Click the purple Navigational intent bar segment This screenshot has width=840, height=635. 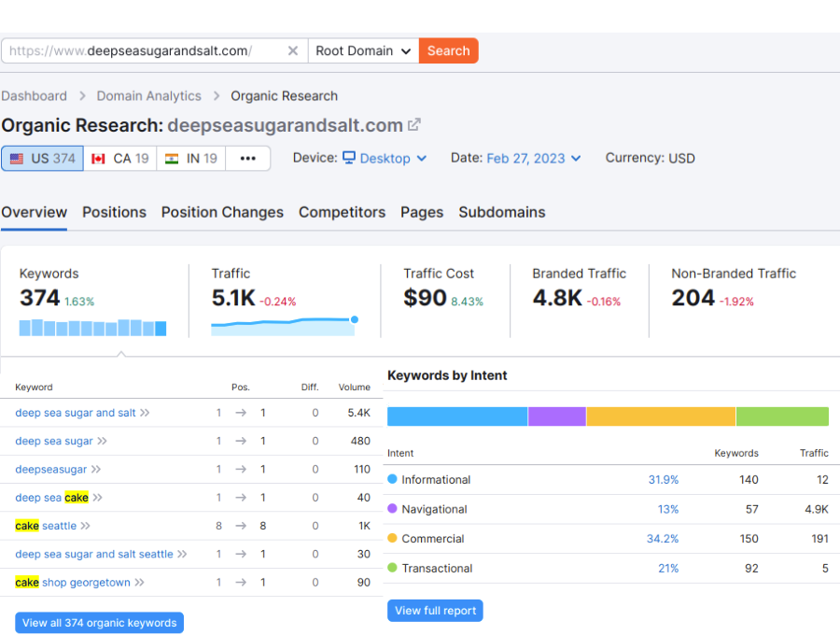tap(557, 416)
